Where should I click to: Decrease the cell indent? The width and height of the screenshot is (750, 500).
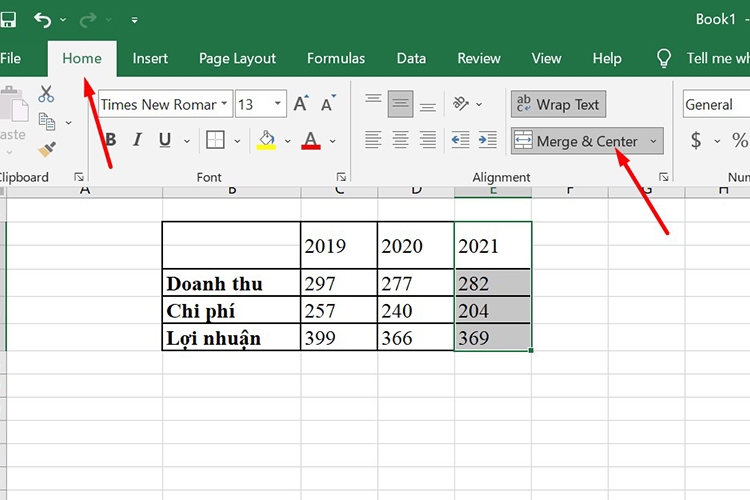(x=460, y=140)
